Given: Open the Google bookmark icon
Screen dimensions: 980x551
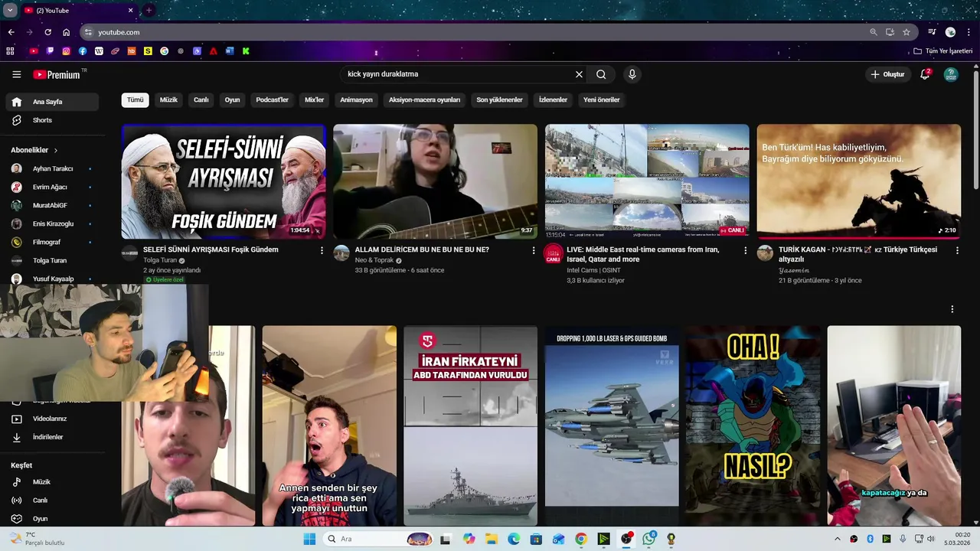Looking at the screenshot, I should coord(165,51).
